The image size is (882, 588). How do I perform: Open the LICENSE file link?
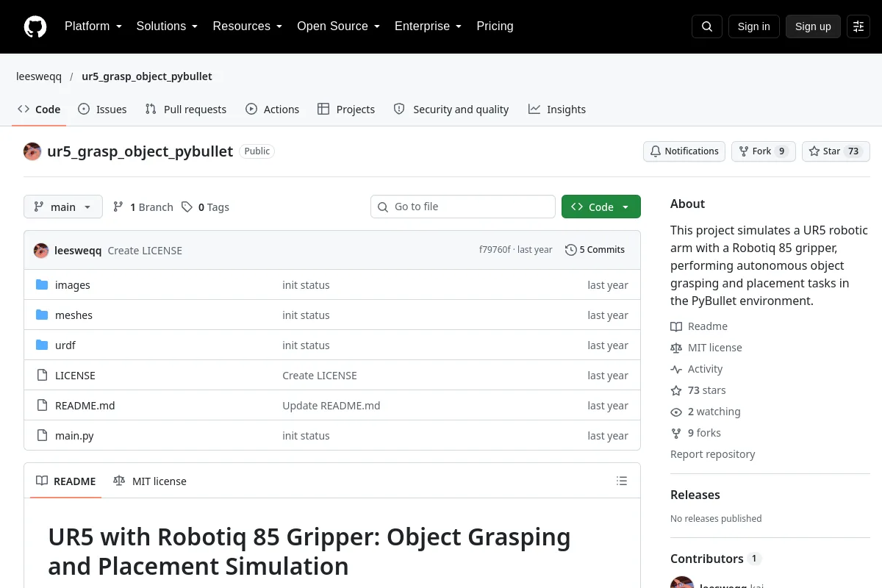click(x=75, y=376)
